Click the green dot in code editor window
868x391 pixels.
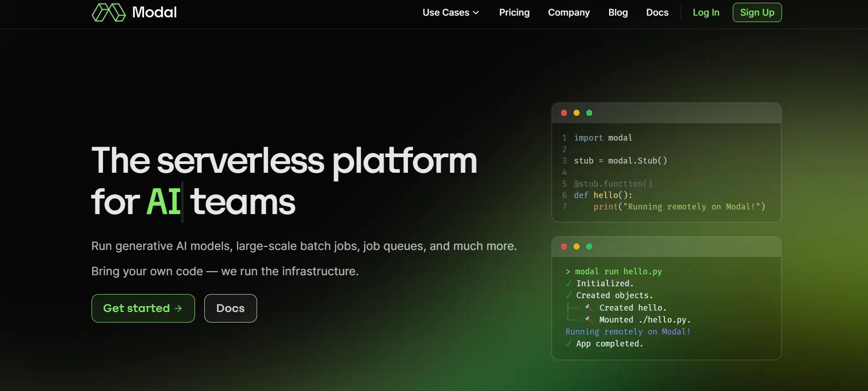[x=589, y=113]
